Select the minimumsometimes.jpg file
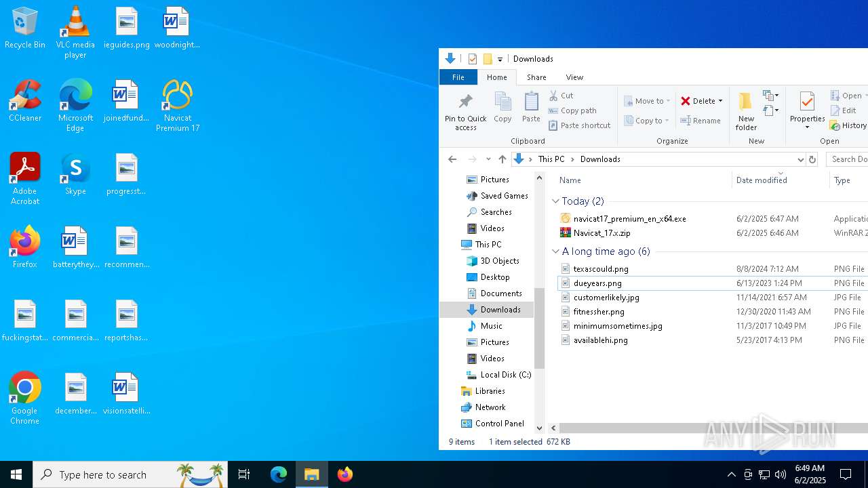 [x=618, y=326]
